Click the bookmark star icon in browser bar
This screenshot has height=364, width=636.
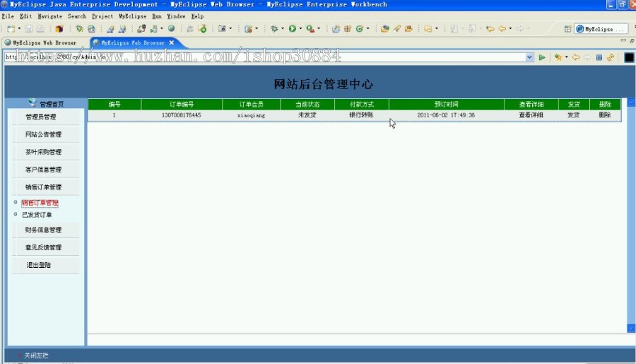click(x=558, y=58)
